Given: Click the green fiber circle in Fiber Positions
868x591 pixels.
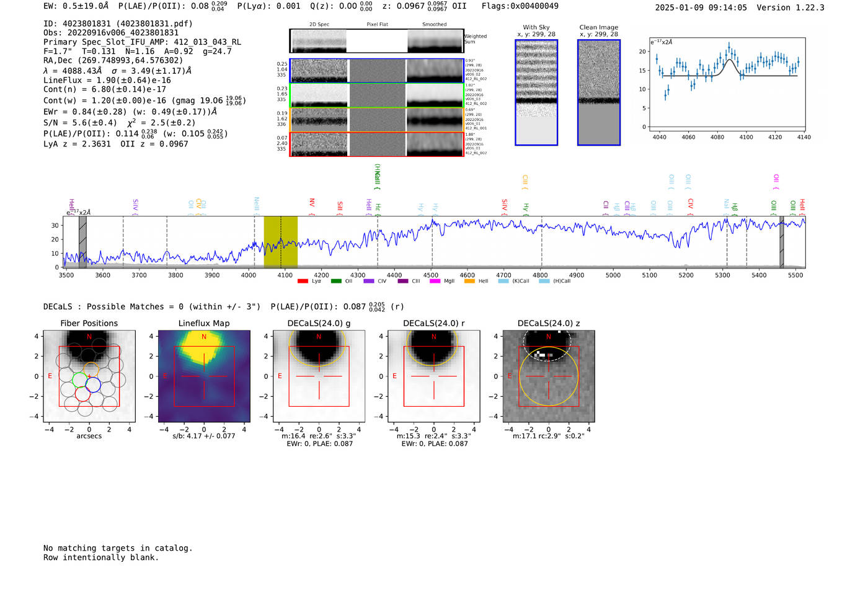Looking at the screenshot, I should [x=79, y=379].
